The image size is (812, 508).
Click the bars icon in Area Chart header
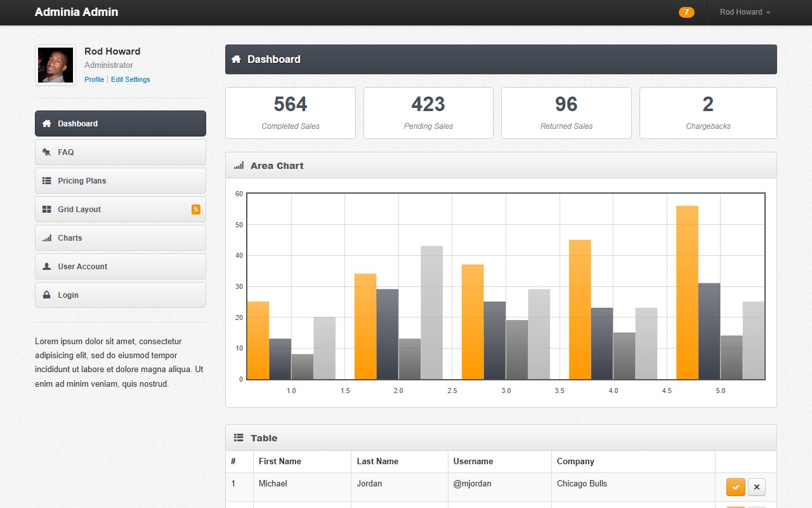(x=239, y=166)
